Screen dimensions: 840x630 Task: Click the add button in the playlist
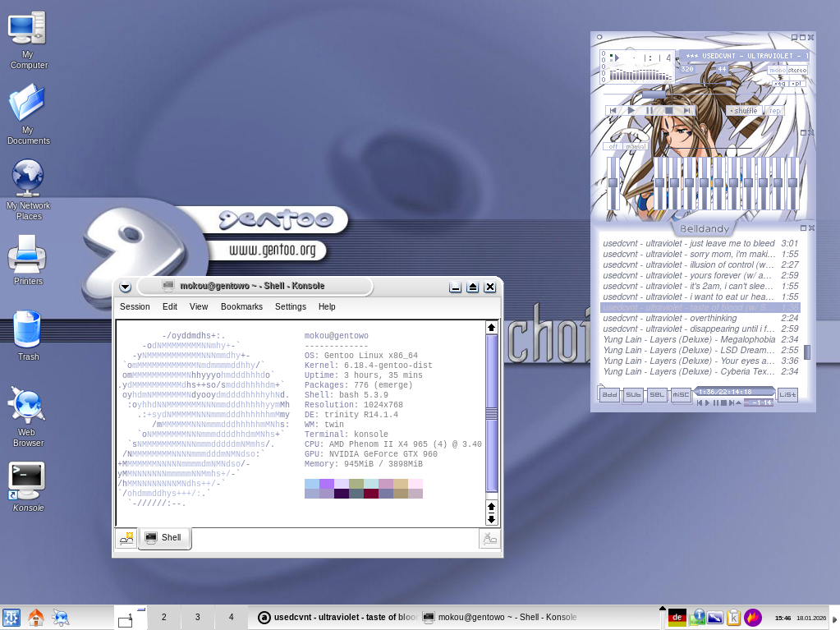(x=608, y=394)
